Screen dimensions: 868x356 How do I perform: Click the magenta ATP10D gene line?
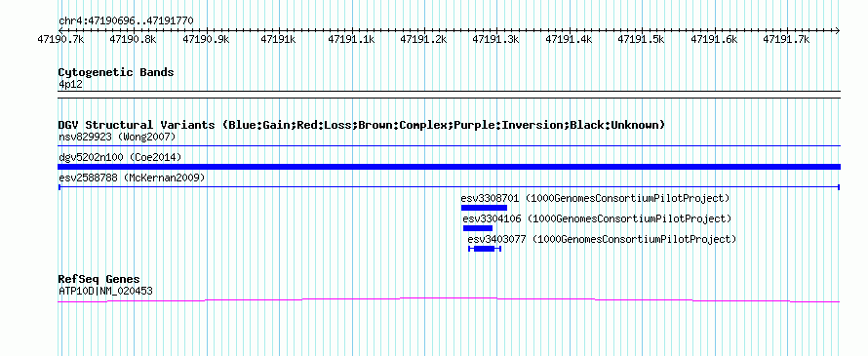[450, 299]
